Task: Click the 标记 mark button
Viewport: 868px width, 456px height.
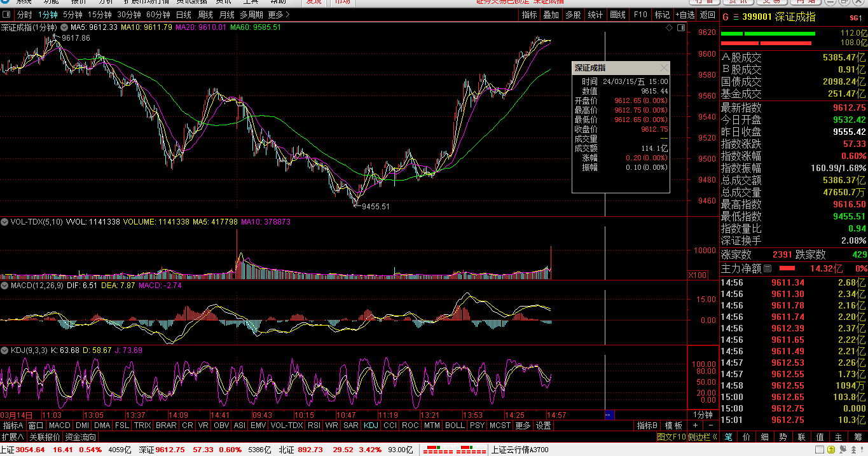Action: click(662, 15)
